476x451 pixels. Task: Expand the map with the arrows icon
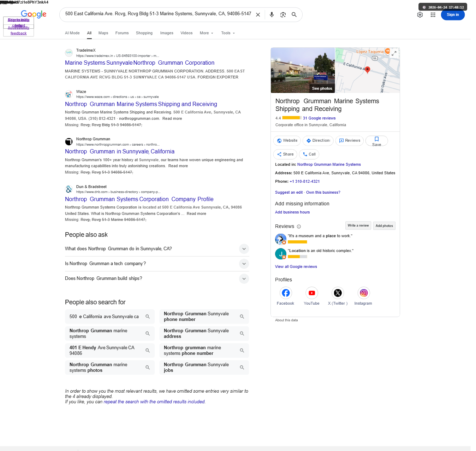click(x=394, y=53)
